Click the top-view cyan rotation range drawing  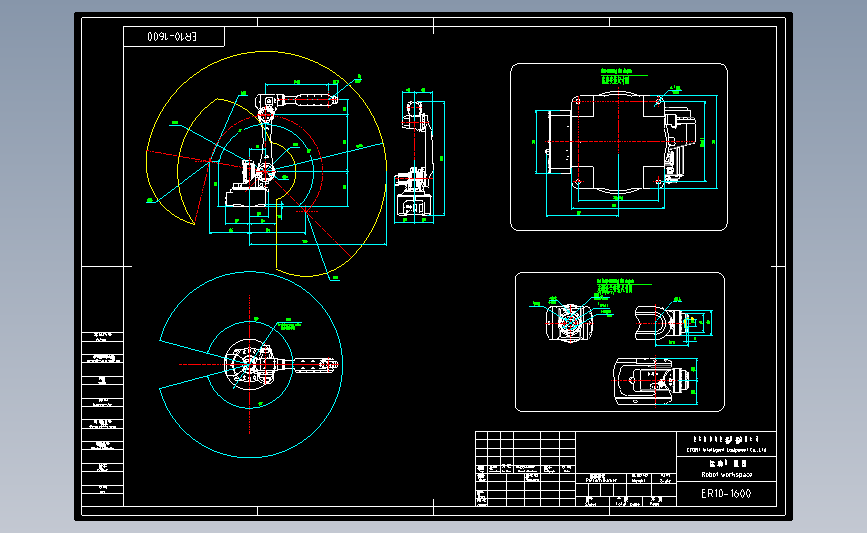tap(250, 364)
